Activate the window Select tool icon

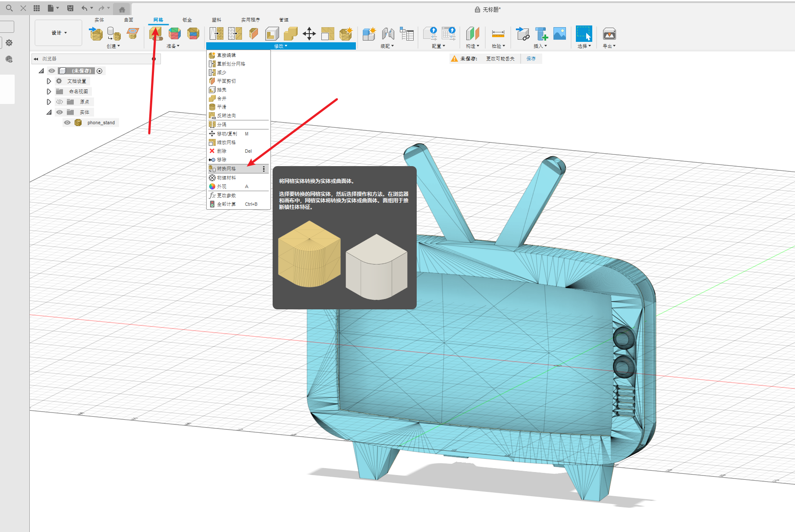tap(584, 34)
